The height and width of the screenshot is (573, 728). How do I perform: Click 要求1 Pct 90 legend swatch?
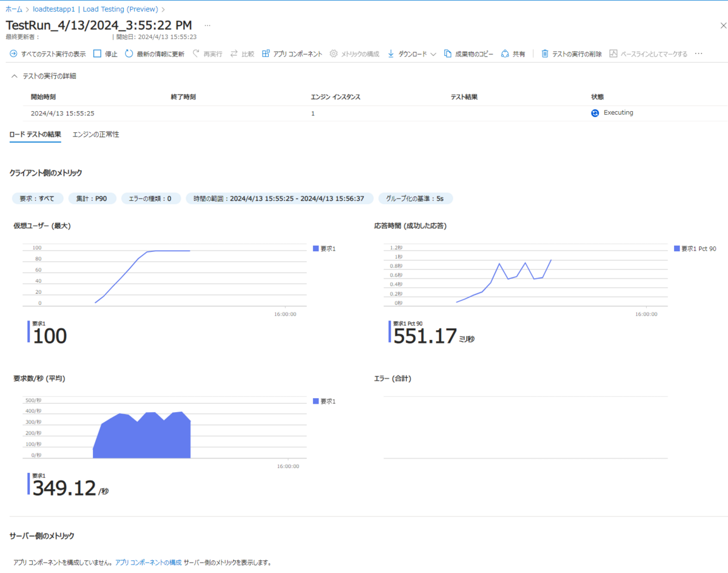(676, 248)
